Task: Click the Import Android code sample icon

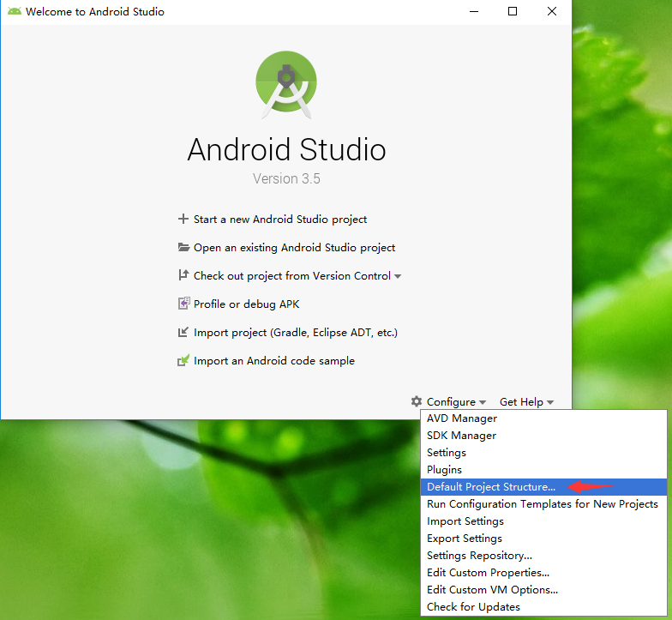Action: point(183,360)
